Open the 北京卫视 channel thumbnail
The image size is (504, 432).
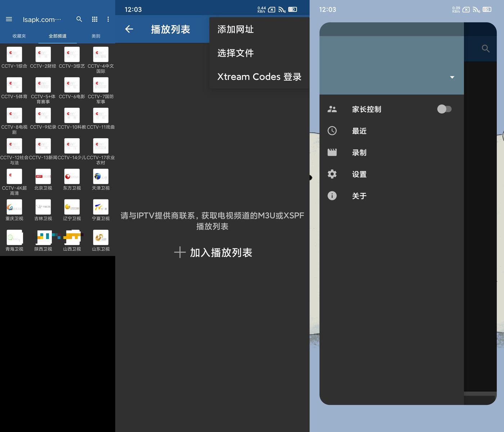43,177
